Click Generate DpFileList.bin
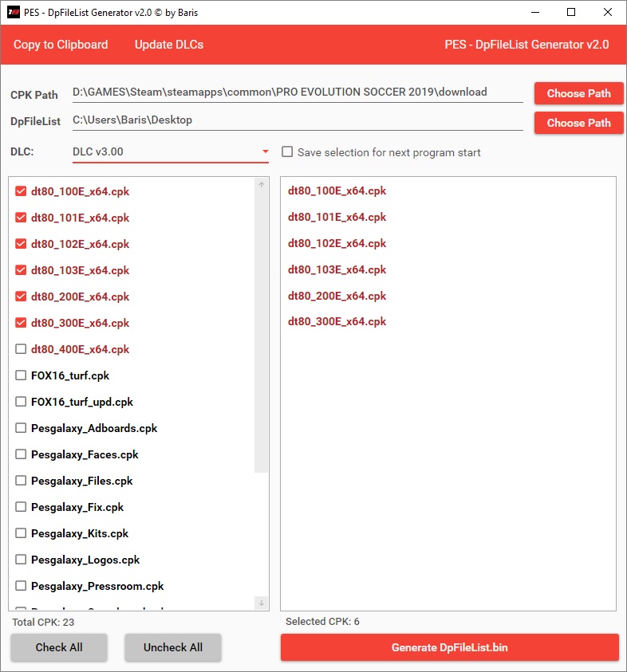 tap(449, 647)
